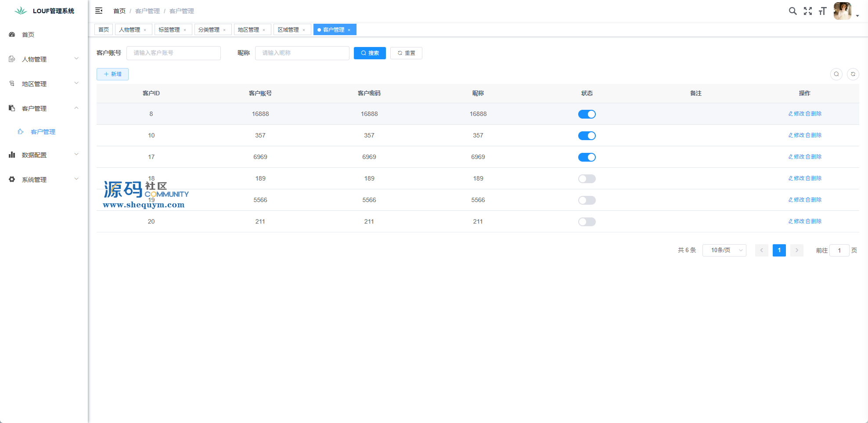The image size is (868, 423).
Task: Refresh the table with the round refresh icon
Action: (853, 74)
